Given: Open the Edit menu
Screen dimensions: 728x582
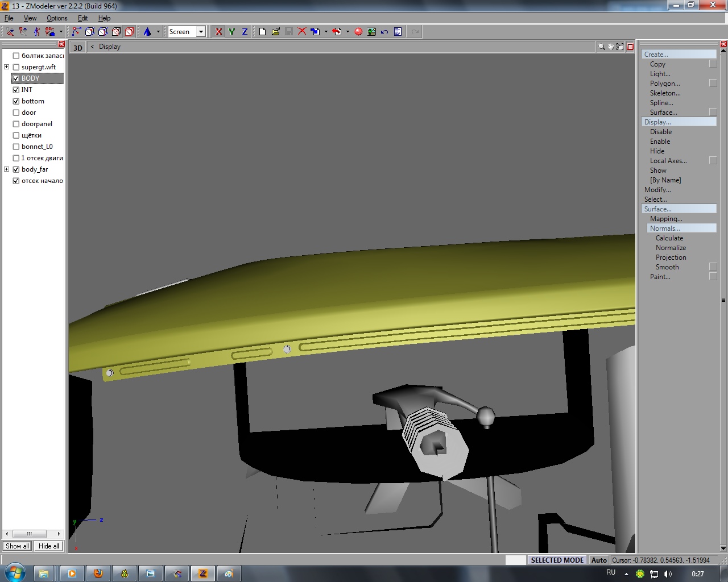Looking at the screenshot, I should (82, 18).
